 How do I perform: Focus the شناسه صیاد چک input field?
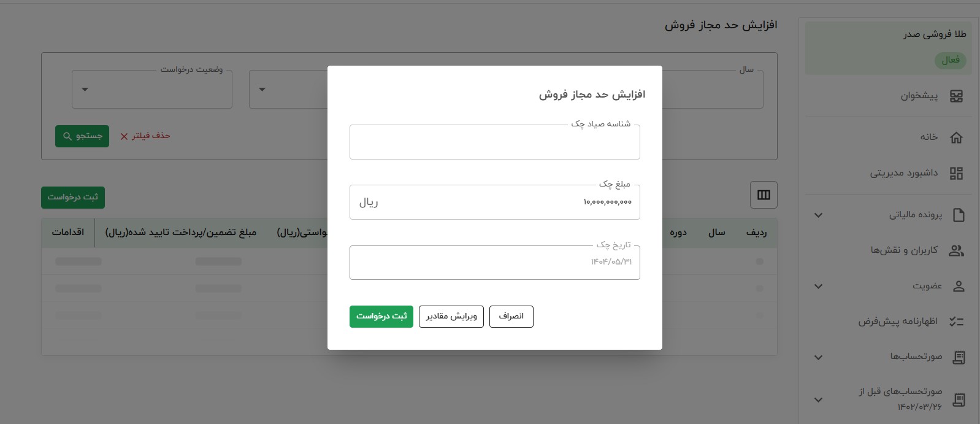[x=495, y=142]
